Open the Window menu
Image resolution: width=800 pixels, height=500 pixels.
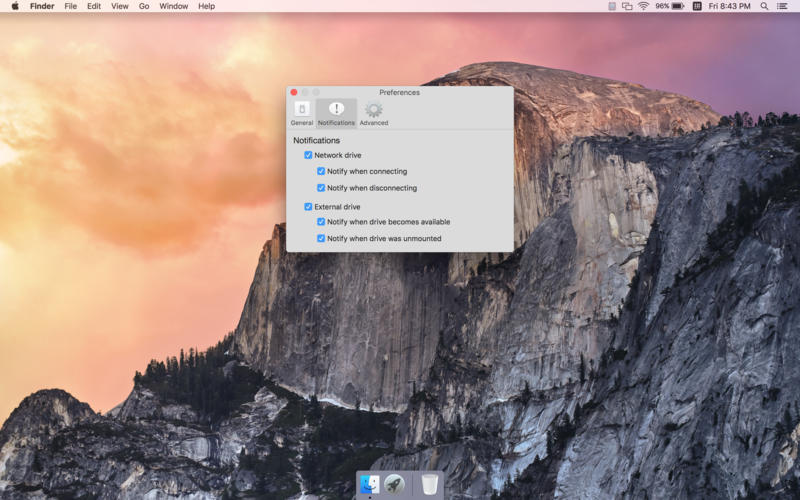173,6
